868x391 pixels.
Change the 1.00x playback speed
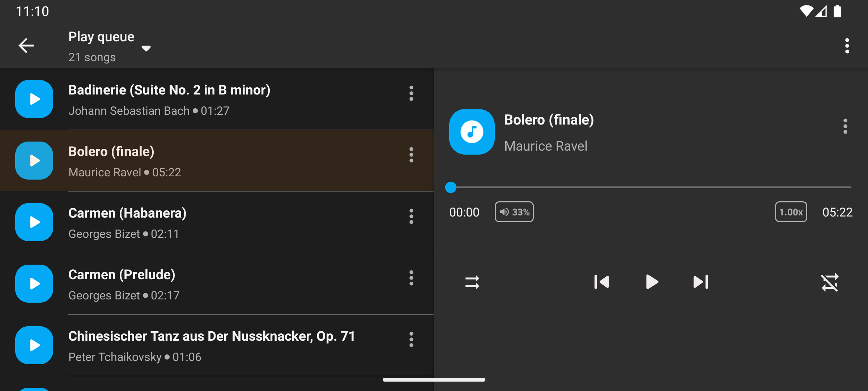click(x=791, y=212)
